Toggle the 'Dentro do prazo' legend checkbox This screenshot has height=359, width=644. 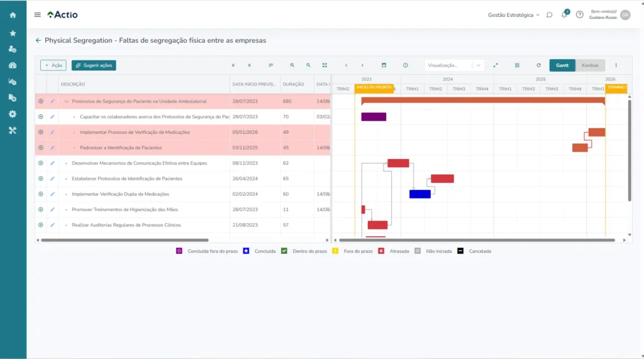coord(284,251)
